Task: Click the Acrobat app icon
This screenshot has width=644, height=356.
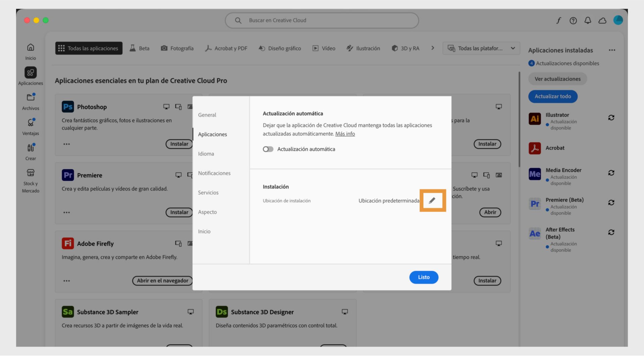Action: click(x=535, y=148)
